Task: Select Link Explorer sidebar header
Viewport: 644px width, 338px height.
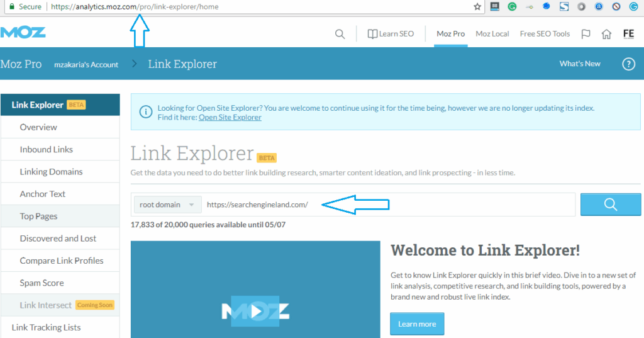Action: tap(60, 105)
